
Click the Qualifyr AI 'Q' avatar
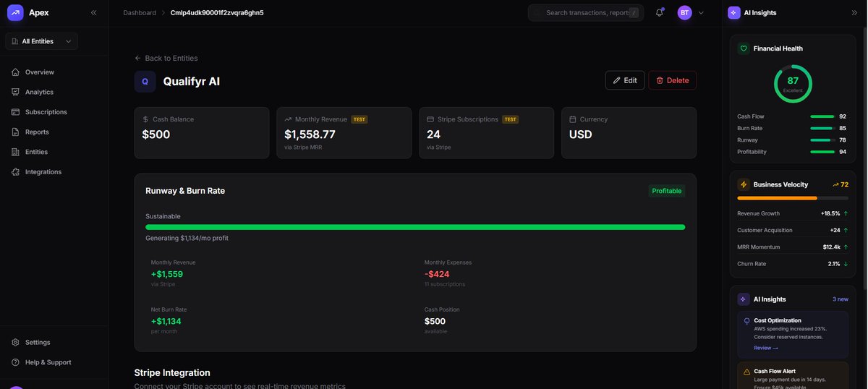click(145, 81)
